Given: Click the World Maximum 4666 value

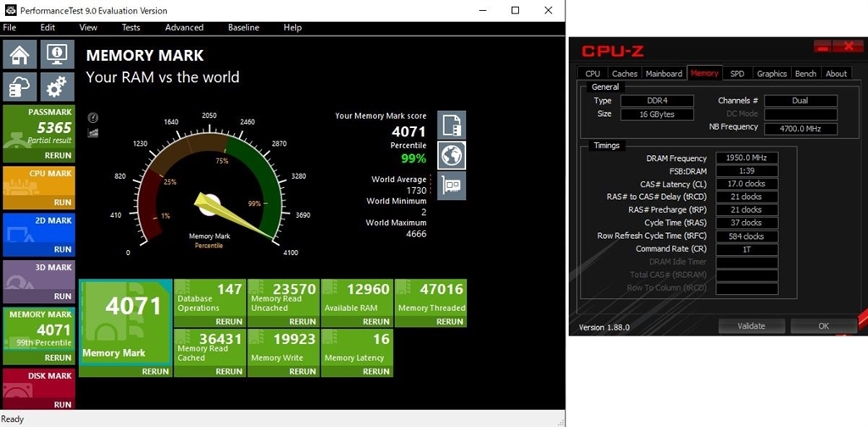Looking at the screenshot, I should click(416, 234).
